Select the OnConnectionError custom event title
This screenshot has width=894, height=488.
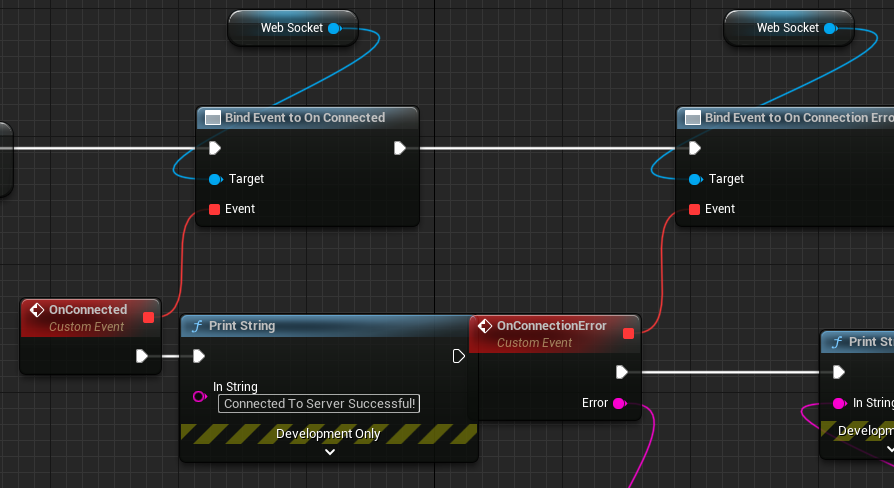tap(551, 326)
